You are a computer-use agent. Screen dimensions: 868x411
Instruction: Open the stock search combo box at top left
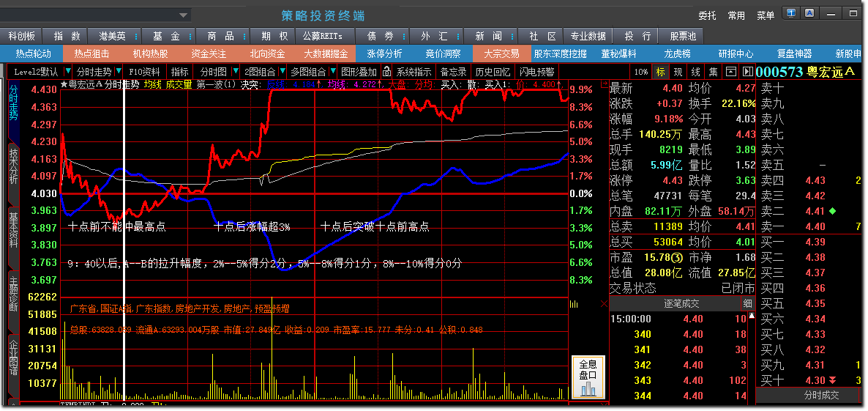[95, 15]
